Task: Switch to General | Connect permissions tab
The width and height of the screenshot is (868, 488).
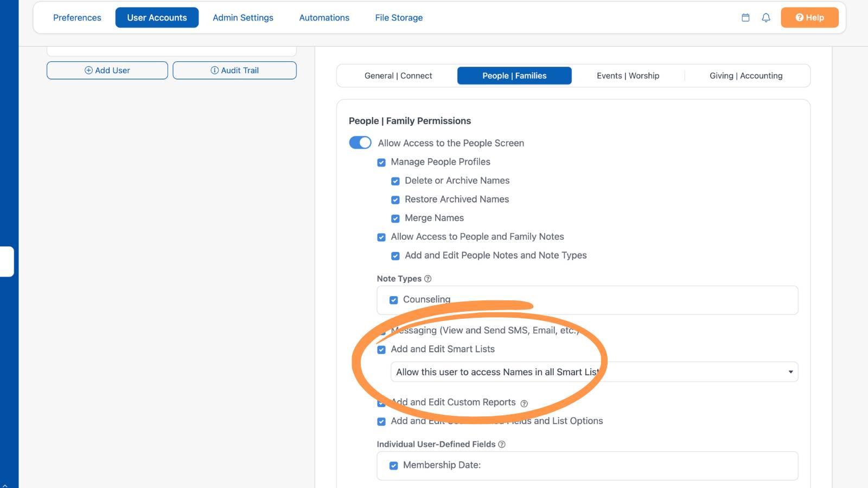Action: coord(398,76)
